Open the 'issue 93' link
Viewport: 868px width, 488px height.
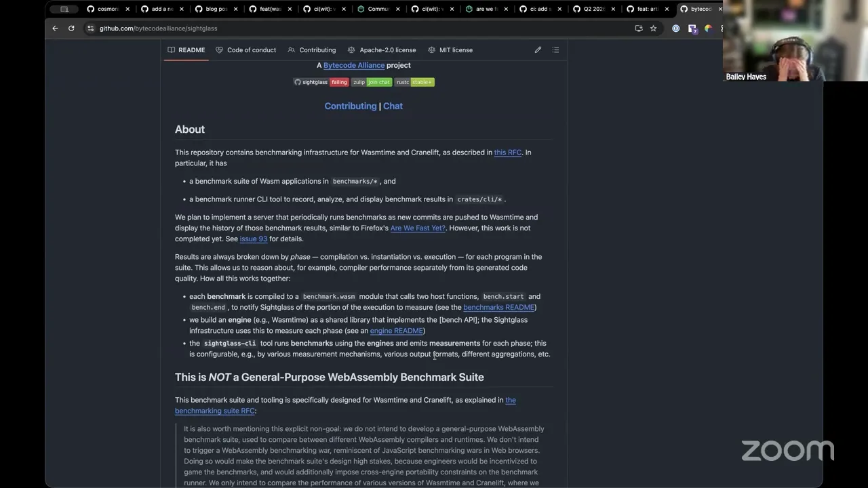pyautogui.click(x=254, y=239)
